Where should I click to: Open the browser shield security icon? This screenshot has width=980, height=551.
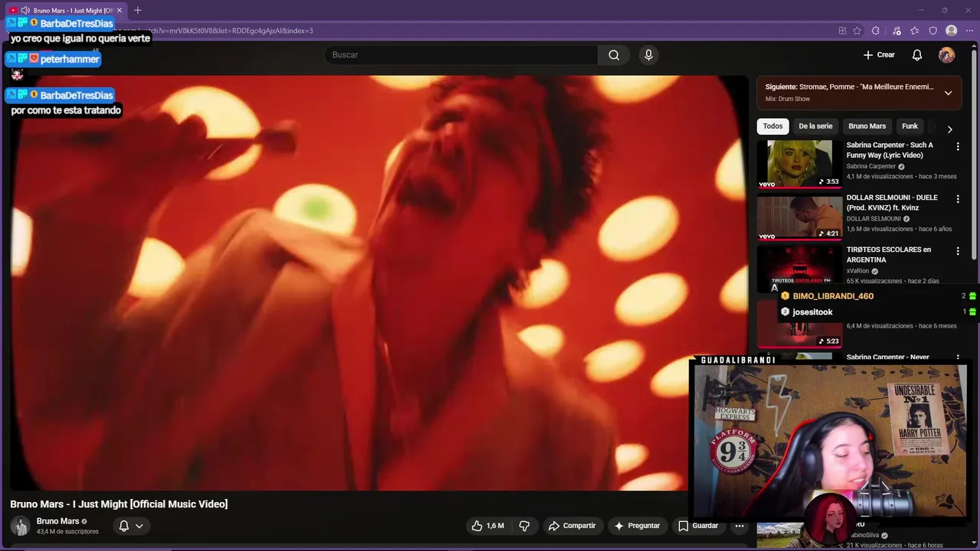point(933,31)
